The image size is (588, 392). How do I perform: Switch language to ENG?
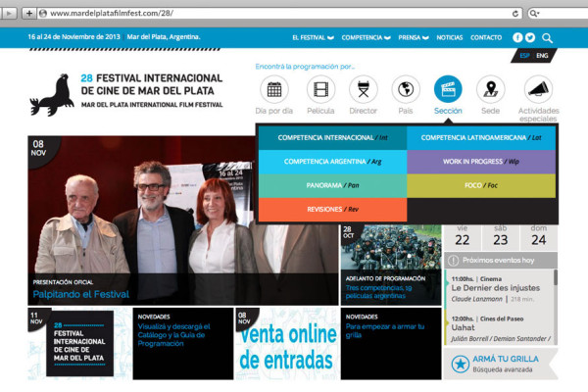(x=542, y=56)
